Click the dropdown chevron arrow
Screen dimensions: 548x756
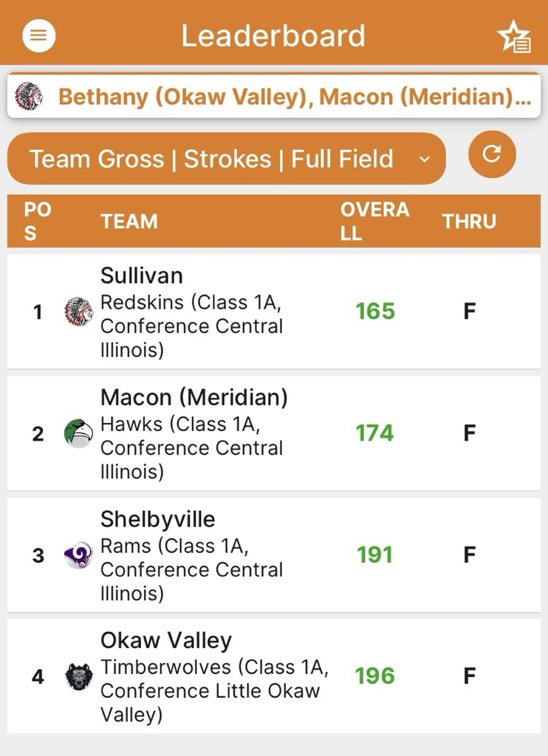[x=425, y=159]
